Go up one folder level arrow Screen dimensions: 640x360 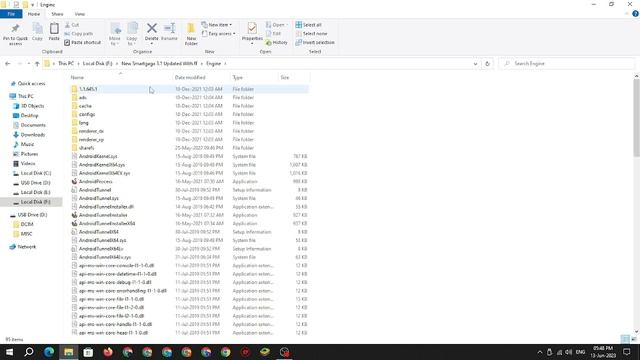pyautogui.click(x=37, y=64)
